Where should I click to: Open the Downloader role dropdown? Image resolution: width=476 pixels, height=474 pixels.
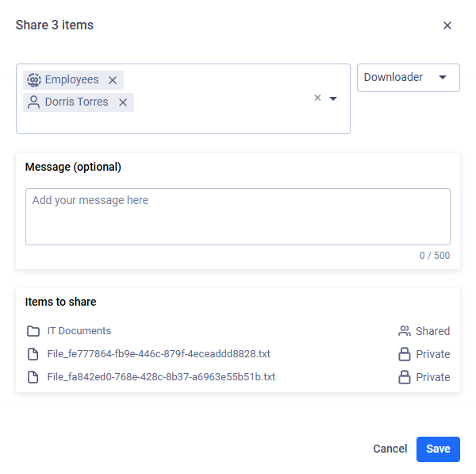coord(409,78)
